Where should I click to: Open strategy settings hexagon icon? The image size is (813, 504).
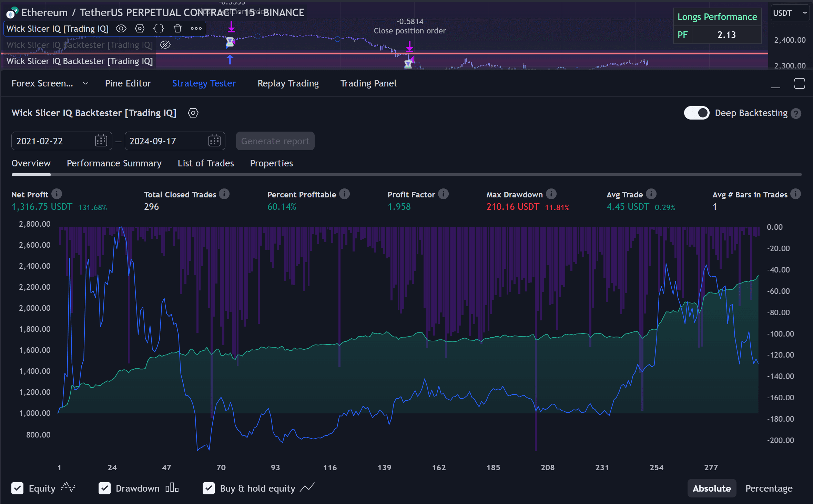click(x=193, y=113)
